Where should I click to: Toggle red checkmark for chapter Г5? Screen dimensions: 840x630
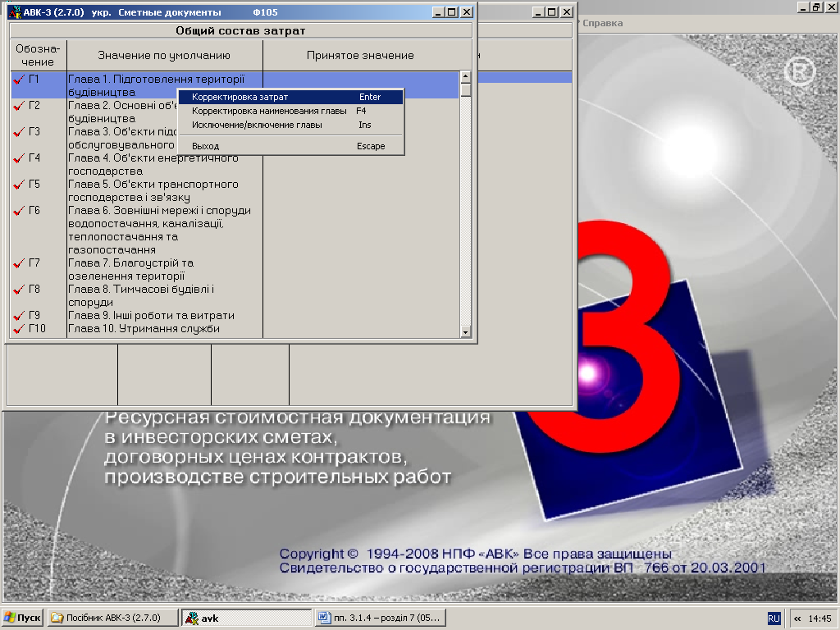pos(20,185)
